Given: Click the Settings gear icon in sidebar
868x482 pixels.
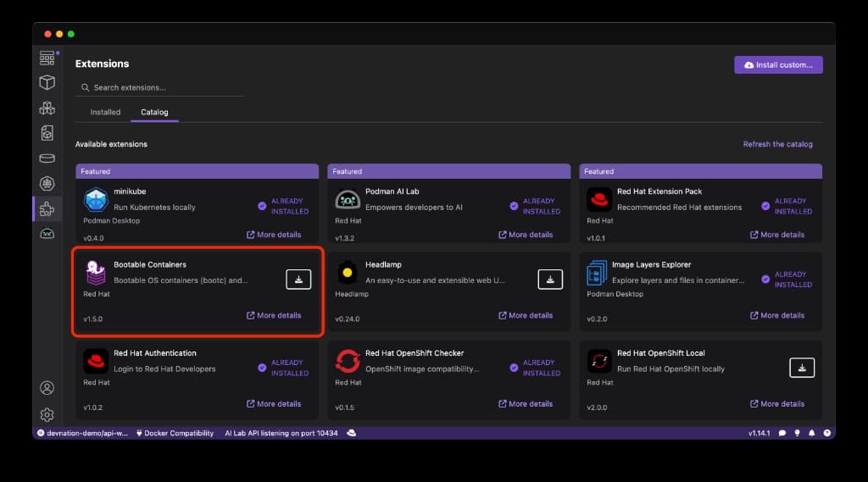Looking at the screenshot, I should click(47, 414).
